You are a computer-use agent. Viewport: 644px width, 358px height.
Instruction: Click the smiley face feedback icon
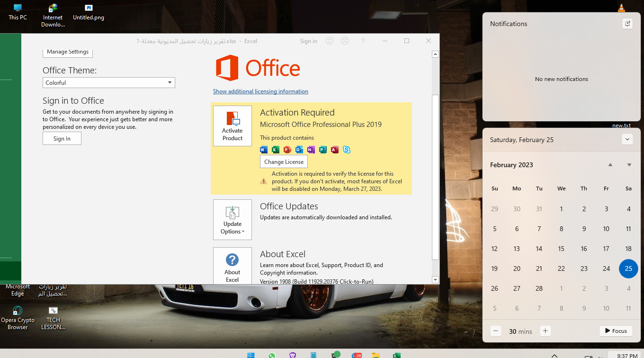pos(330,41)
